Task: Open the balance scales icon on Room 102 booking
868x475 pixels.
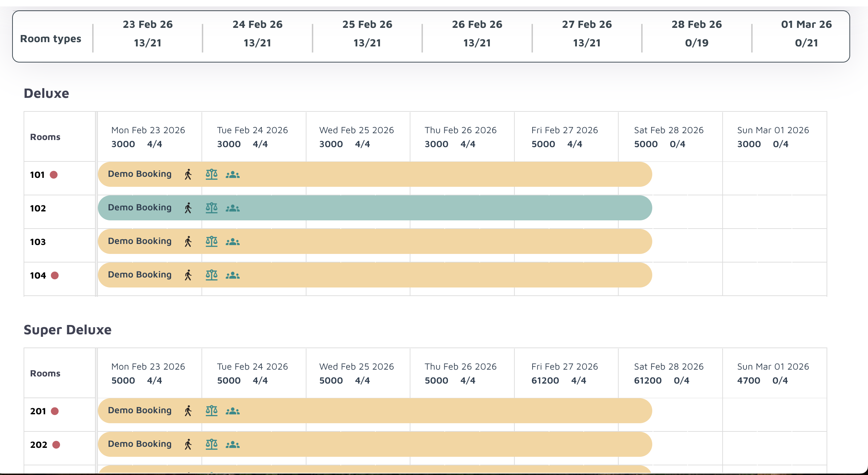Action: (x=211, y=207)
